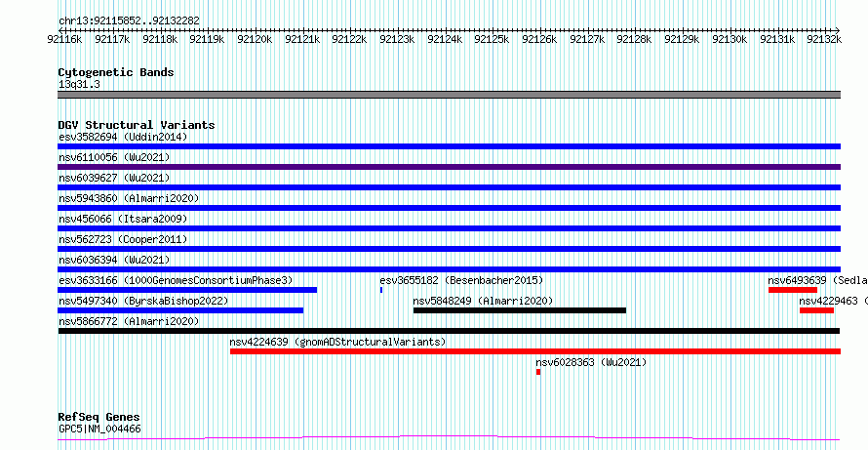868x450 pixels.
Task: Click the black nsv5866772 Almarri2020 bar
Action: (449, 331)
